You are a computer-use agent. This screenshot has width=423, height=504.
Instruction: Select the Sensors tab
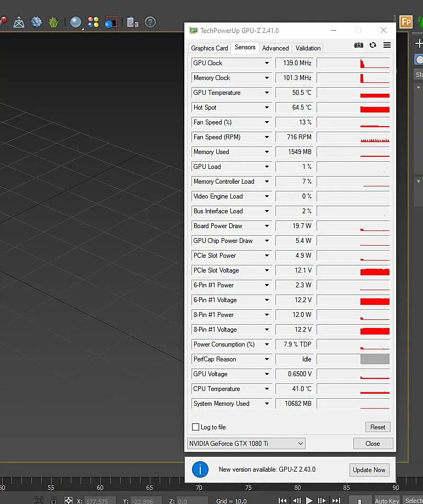click(245, 47)
